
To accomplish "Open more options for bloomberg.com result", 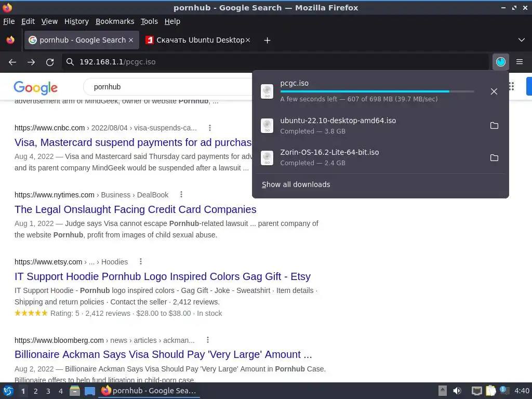I will (208, 340).
